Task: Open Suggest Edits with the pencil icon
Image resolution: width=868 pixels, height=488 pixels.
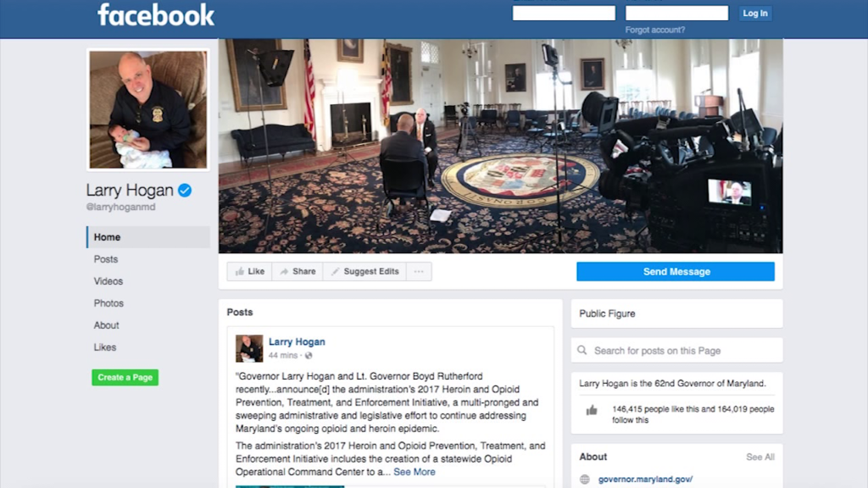Action: (x=364, y=272)
